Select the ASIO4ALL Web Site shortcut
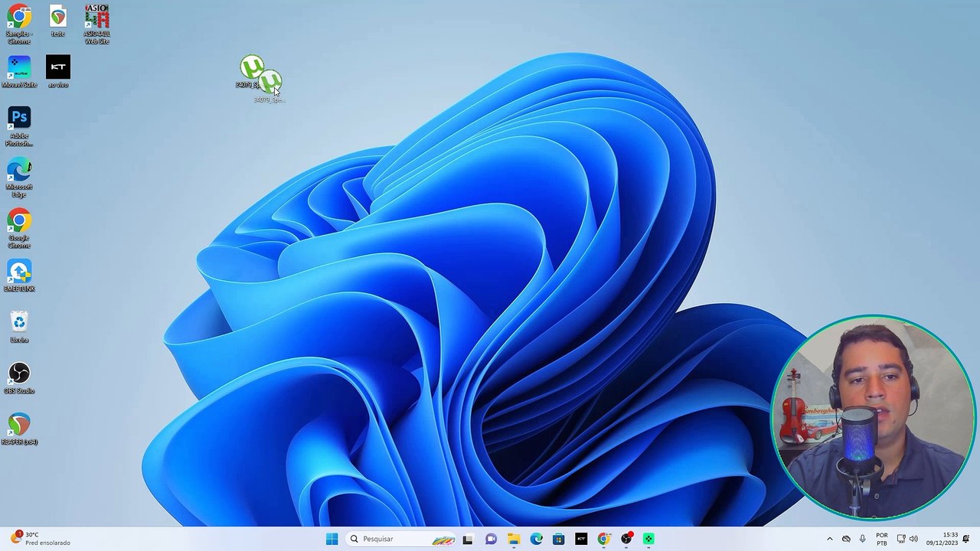The height and width of the screenshot is (551, 980). click(x=96, y=24)
